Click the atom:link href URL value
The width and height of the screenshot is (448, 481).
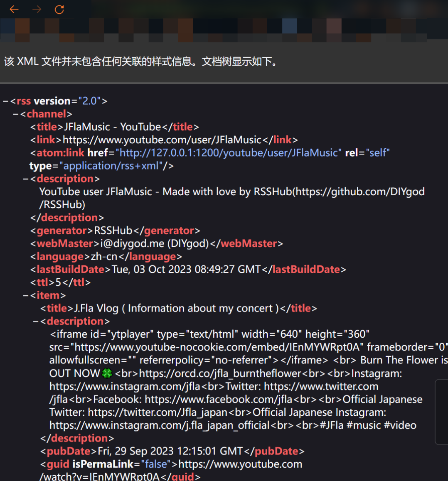pos(229,153)
